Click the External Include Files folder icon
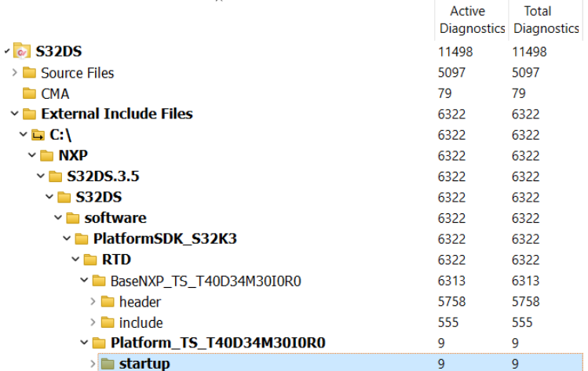 29,114
